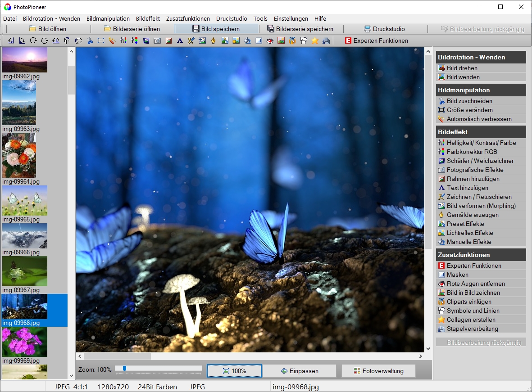
Task: Click the scissors crop icon in the toolbar
Action: [90, 41]
